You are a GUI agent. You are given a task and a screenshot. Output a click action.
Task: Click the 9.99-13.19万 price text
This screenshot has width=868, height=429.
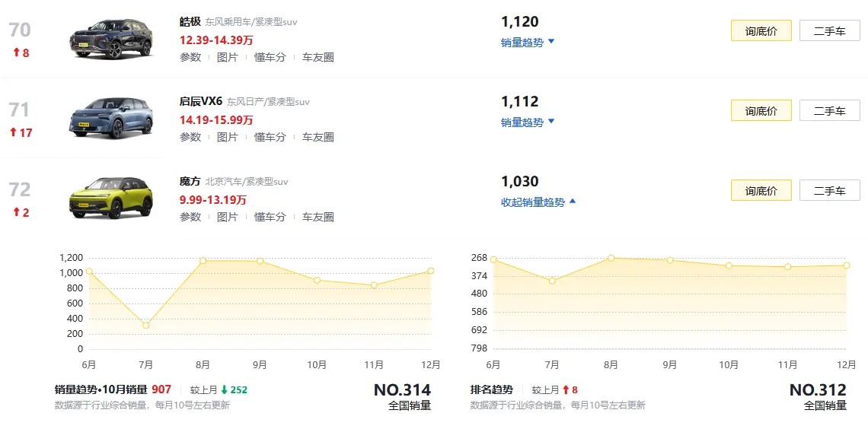click(213, 199)
